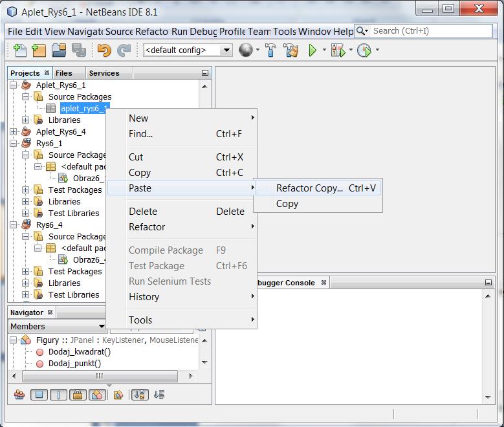This screenshot has width=504, height=427.
Task: Select Test Libraries under Rys6_4
Action: coord(74,295)
